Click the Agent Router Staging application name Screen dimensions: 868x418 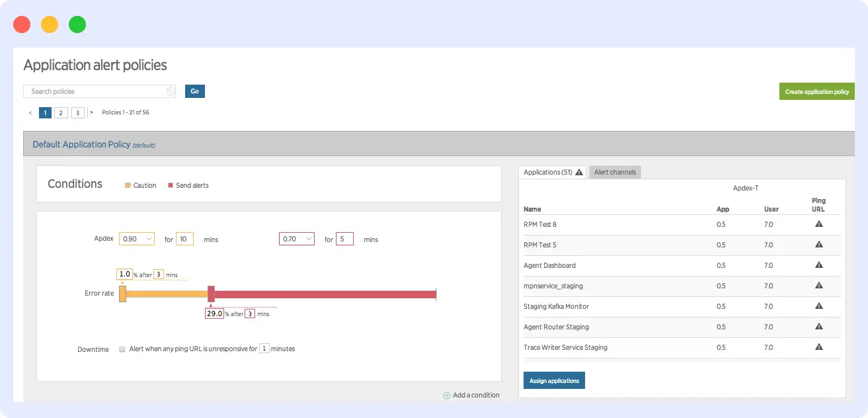(x=556, y=327)
